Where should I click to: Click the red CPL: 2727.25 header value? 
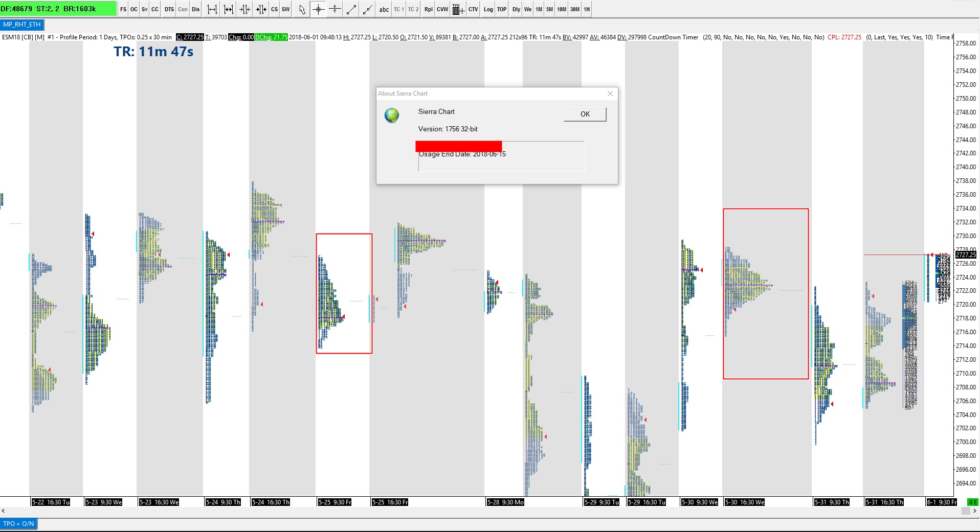click(844, 37)
